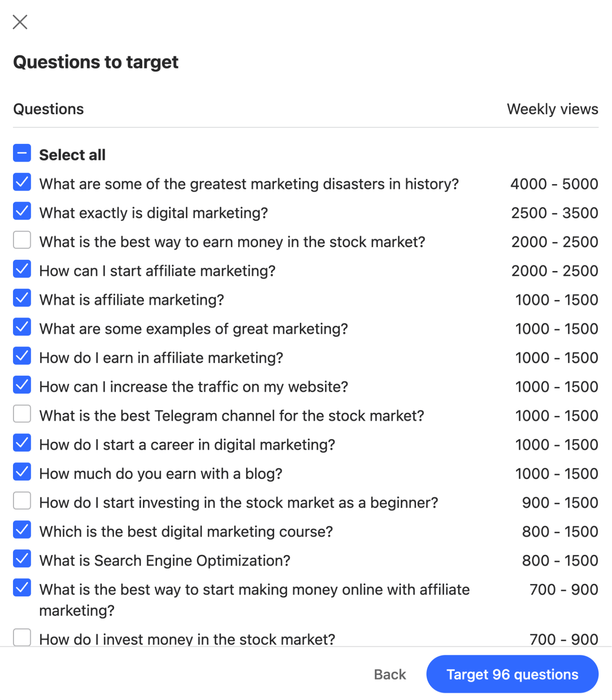This screenshot has height=700, width=612.
Task: Deselect 'How can I start affiliate marketing?'
Action: click(22, 270)
